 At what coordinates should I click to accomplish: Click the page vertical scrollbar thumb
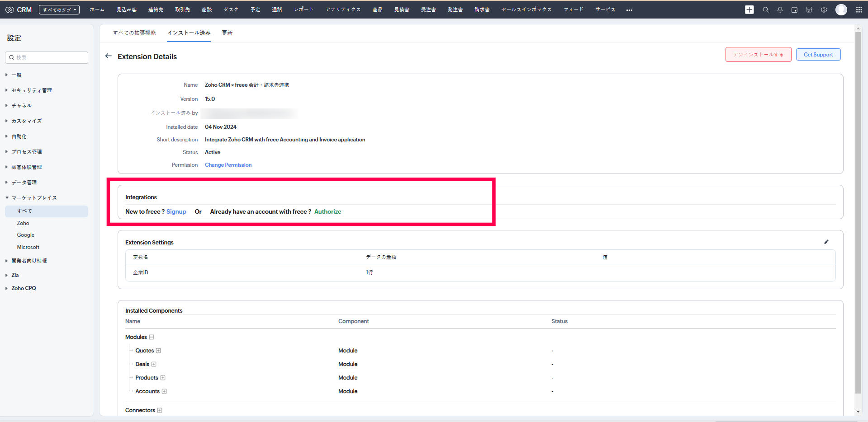[x=858, y=212]
